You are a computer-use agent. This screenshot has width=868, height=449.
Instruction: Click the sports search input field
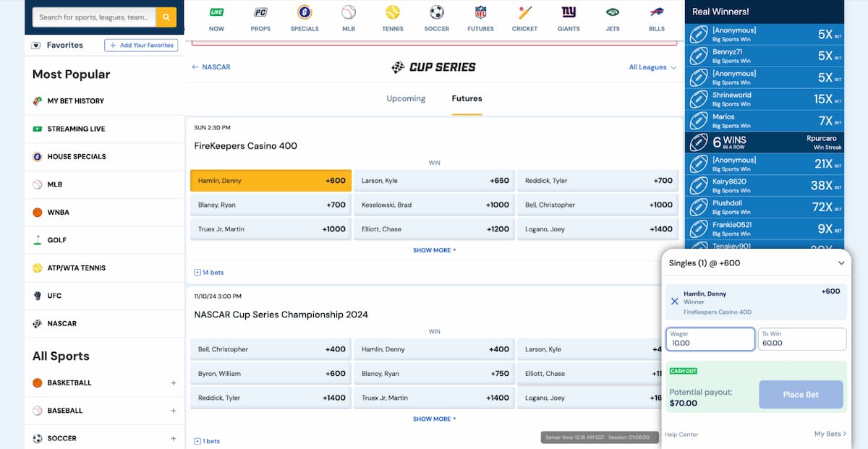(x=94, y=17)
